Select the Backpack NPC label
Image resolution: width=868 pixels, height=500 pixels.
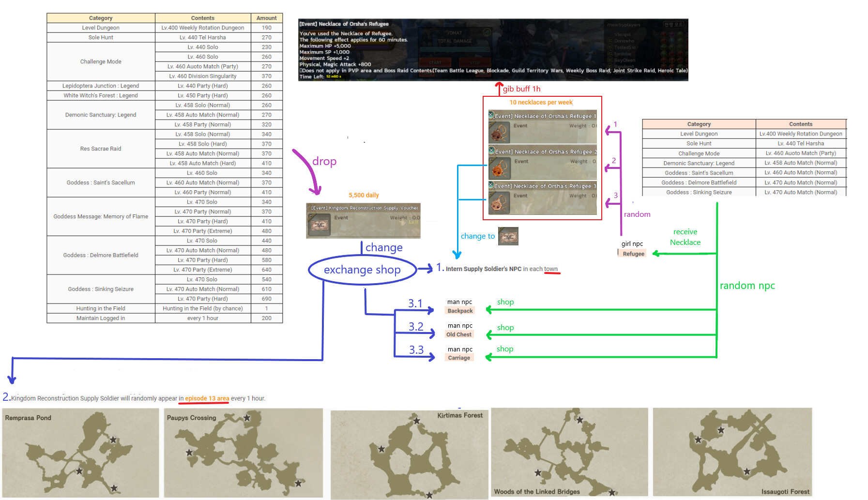460,311
